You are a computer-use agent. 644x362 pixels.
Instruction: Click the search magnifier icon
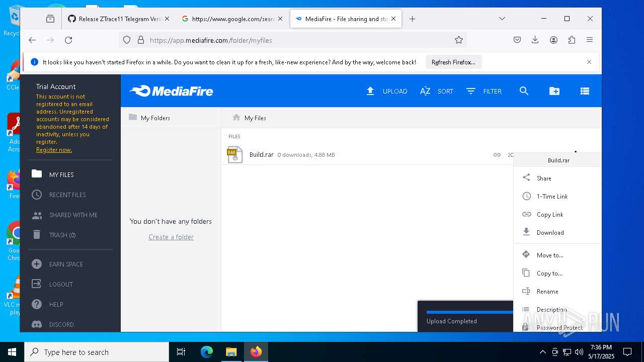(524, 91)
